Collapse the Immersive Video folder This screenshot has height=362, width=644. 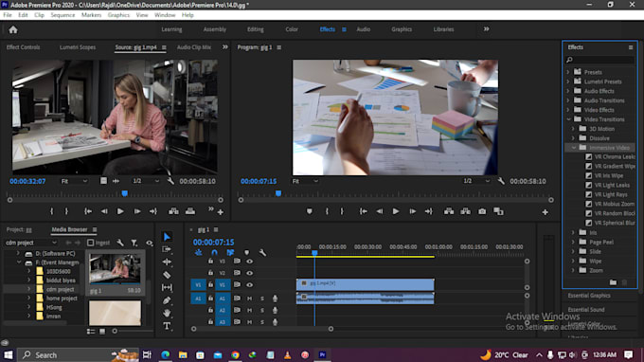(x=573, y=148)
